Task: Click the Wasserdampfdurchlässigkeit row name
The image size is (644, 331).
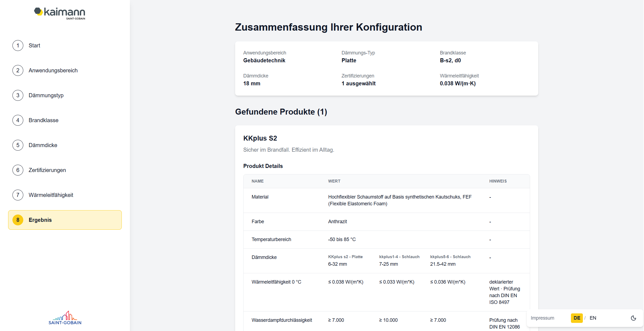Action: coord(282,320)
